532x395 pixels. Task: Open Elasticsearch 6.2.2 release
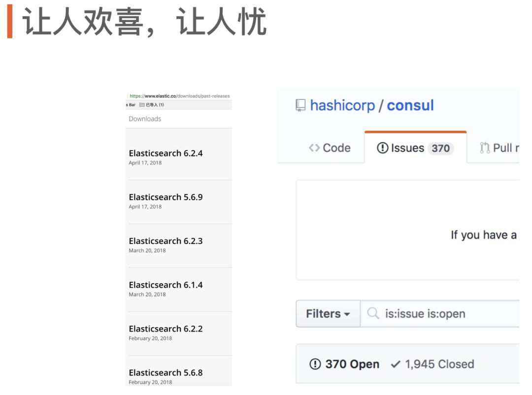point(166,329)
